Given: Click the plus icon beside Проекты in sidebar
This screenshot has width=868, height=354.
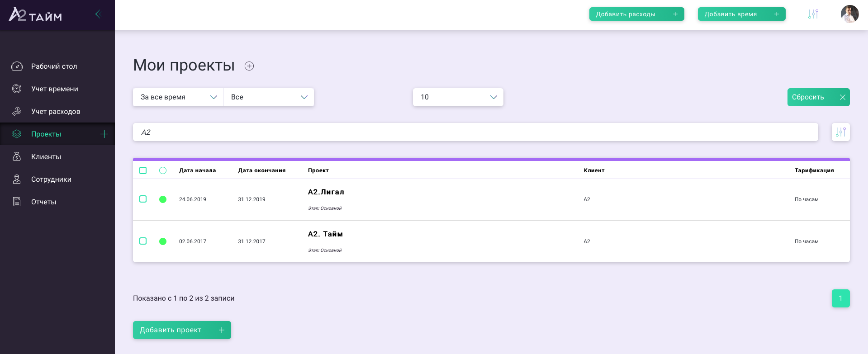Looking at the screenshot, I should pyautogui.click(x=104, y=134).
